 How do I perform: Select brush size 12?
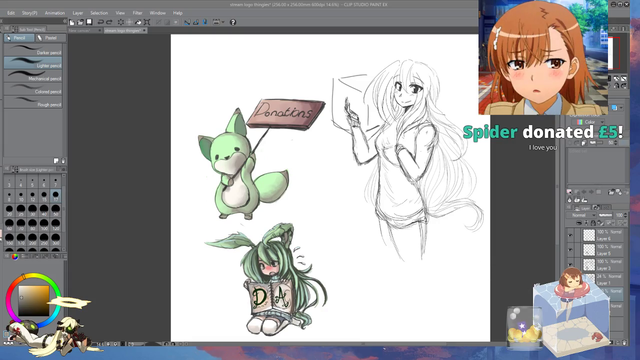tap(33, 196)
